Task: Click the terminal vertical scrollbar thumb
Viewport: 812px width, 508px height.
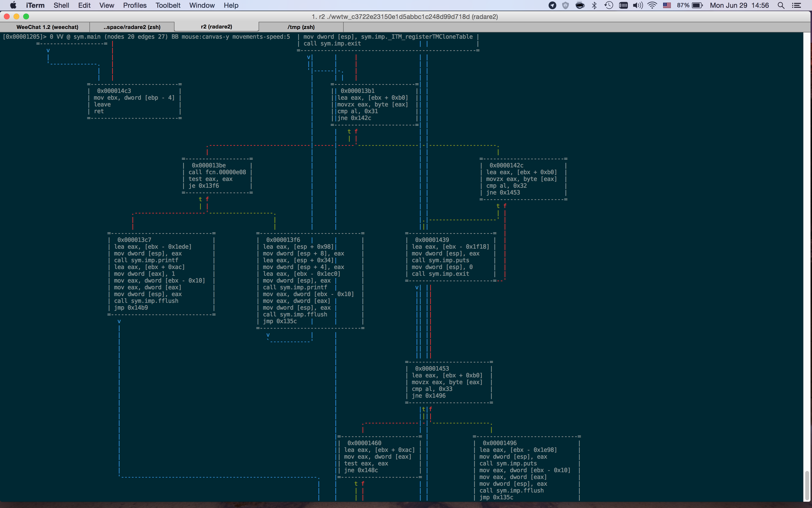Action: click(x=807, y=486)
